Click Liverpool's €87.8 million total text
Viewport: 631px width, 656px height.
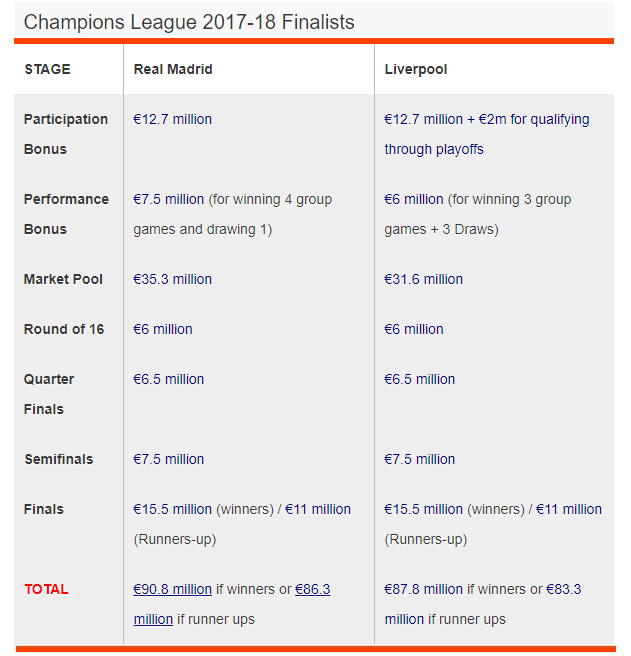point(423,589)
